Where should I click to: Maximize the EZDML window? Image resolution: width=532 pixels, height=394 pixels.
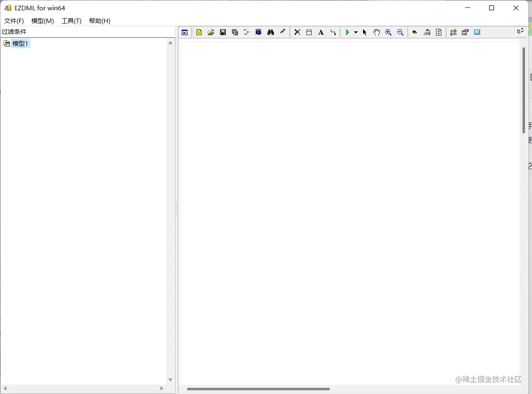point(492,8)
